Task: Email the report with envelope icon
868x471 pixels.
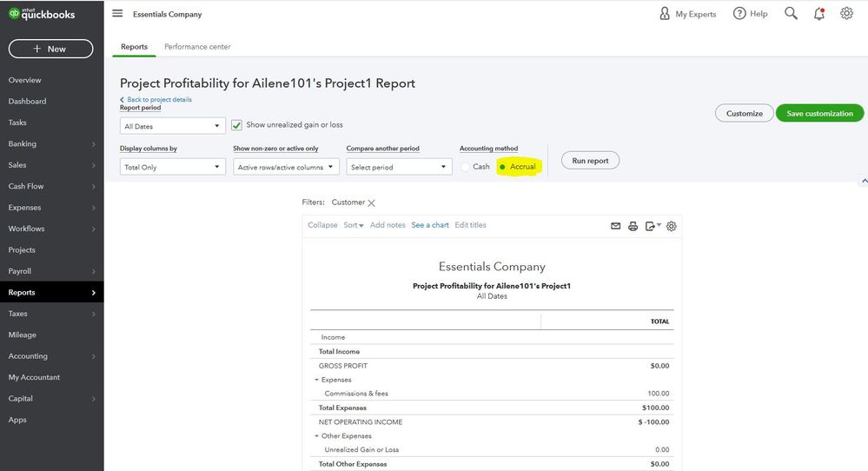Action: [x=615, y=226]
